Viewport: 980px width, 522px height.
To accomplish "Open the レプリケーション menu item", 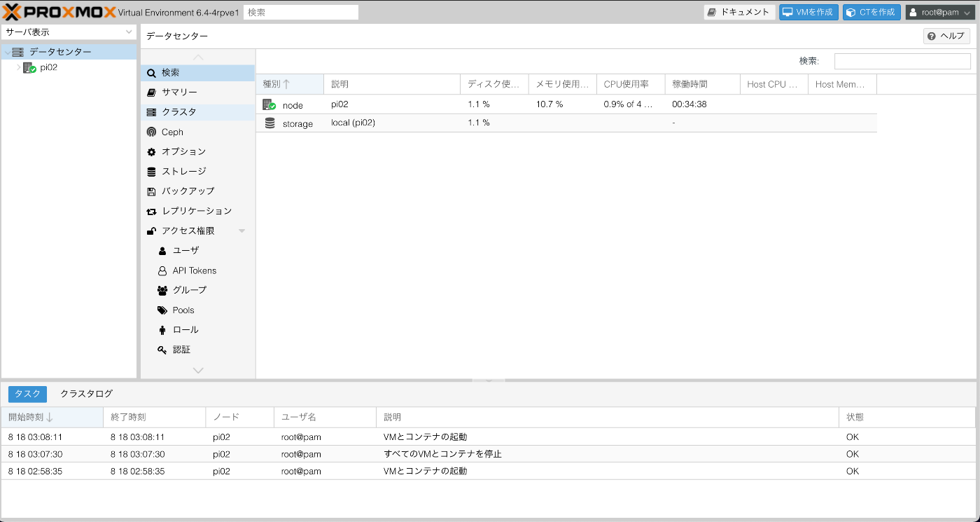I will [x=198, y=211].
